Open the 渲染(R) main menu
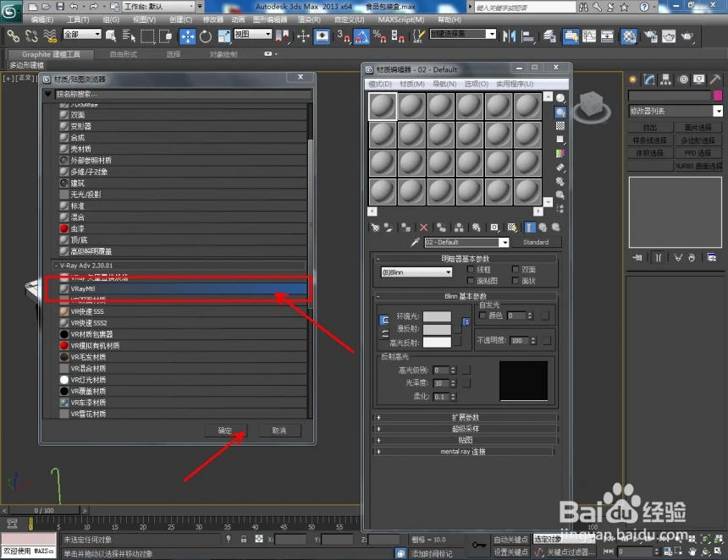Viewport: 728px width, 560px height. point(309,19)
